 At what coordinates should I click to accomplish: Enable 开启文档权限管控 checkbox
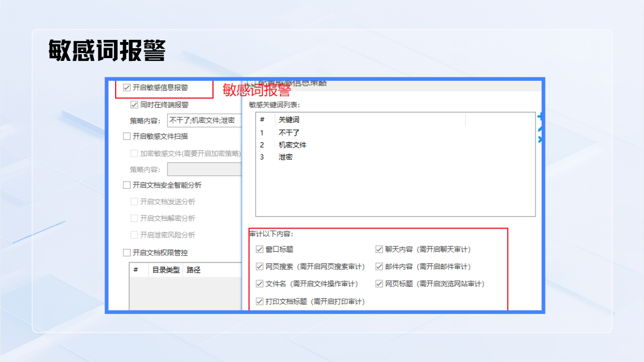pos(127,253)
